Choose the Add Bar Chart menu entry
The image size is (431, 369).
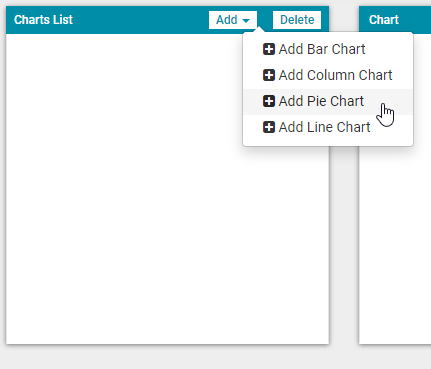pyautogui.click(x=328, y=49)
